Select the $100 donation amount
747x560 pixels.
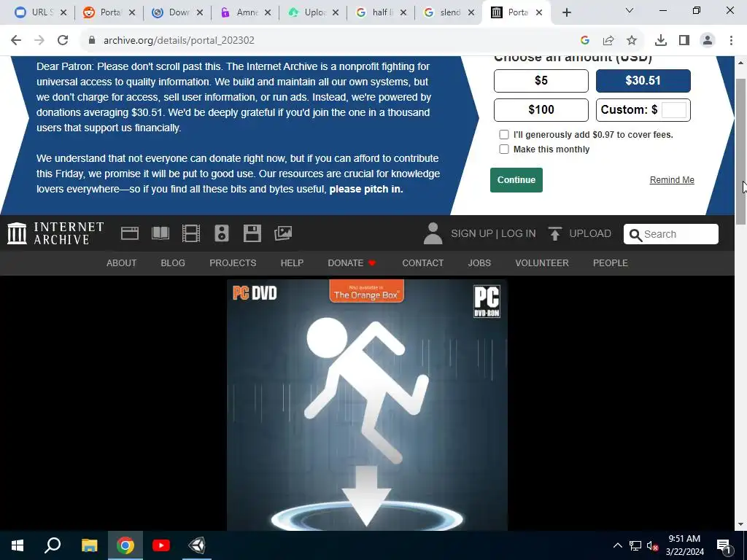[x=541, y=110]
